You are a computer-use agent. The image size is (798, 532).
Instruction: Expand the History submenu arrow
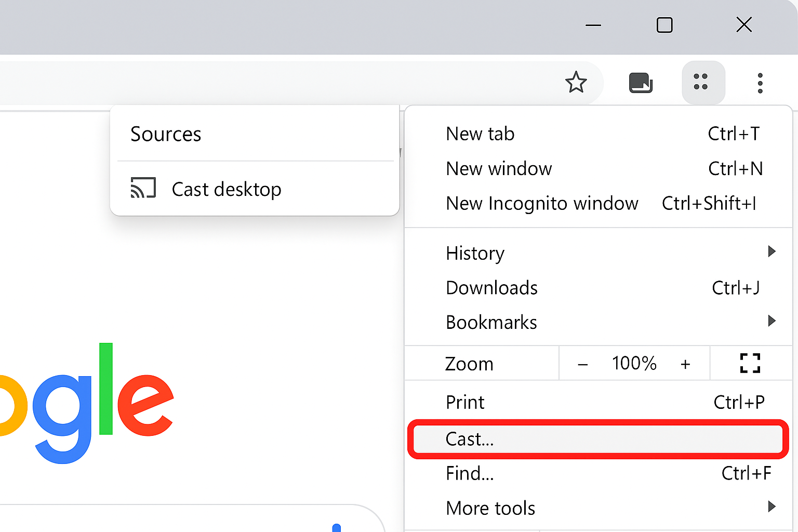(x=771, y=252)
